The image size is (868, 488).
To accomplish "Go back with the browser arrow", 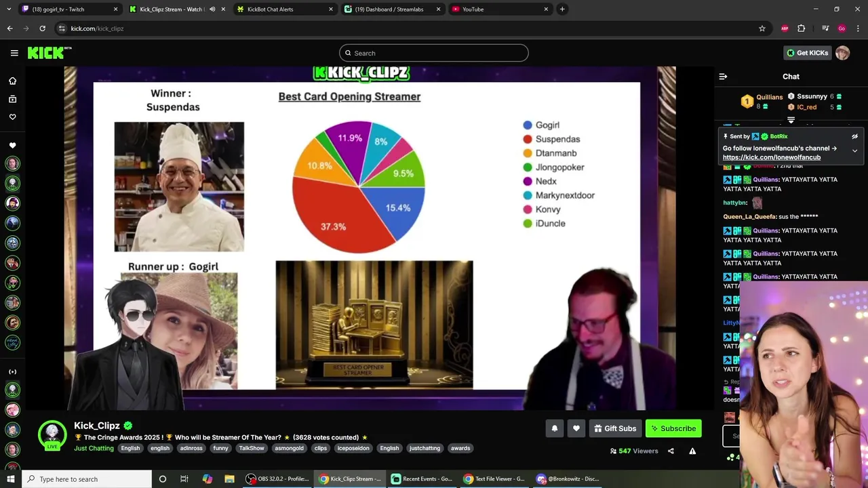I will coord(9,28).
